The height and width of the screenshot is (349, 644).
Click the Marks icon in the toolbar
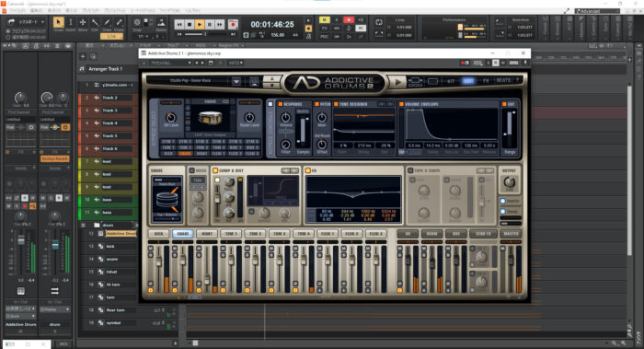pos(161,23)
